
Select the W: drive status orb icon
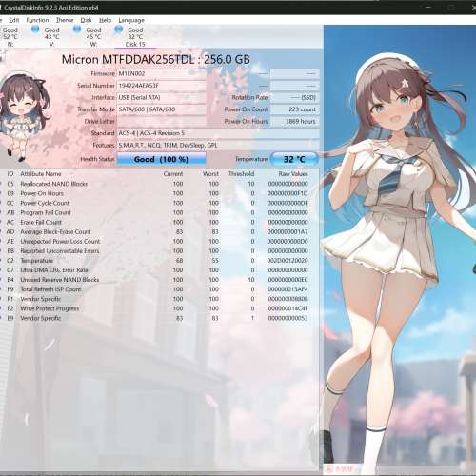click(77, 30)
